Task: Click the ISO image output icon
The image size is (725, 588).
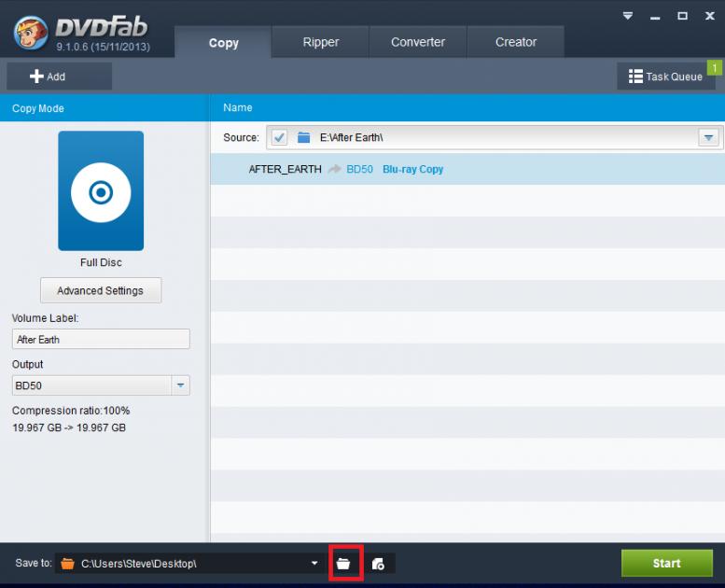Action: point(378,564)
